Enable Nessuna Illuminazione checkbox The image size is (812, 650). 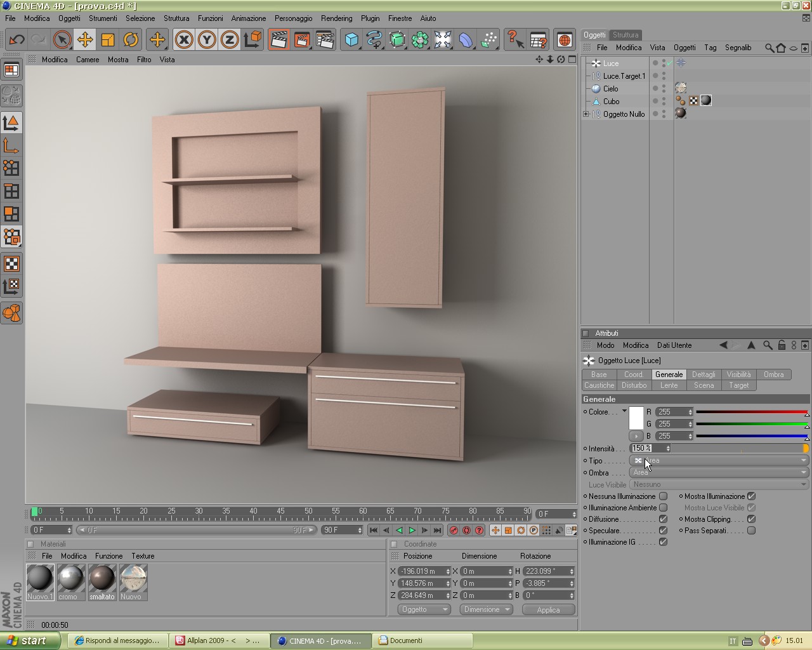tap(663, 496)
